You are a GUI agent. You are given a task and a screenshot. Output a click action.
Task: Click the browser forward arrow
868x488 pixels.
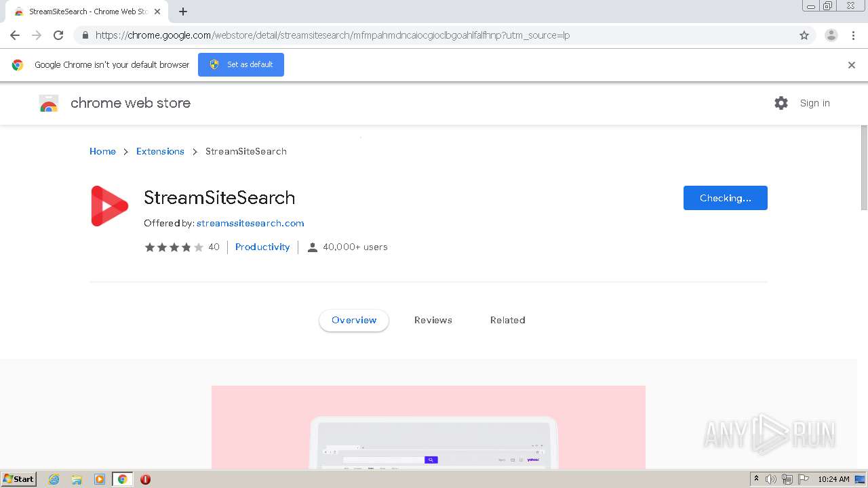pos(37,35)
